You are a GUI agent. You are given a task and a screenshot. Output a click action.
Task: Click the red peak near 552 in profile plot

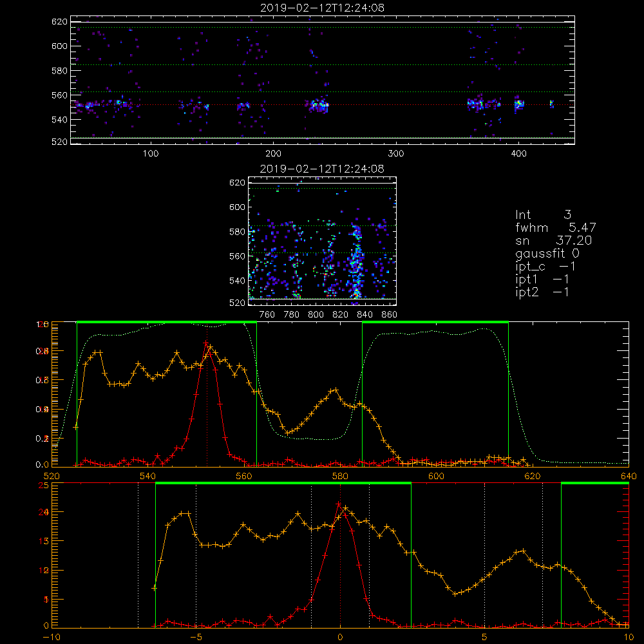pos(206,343)
